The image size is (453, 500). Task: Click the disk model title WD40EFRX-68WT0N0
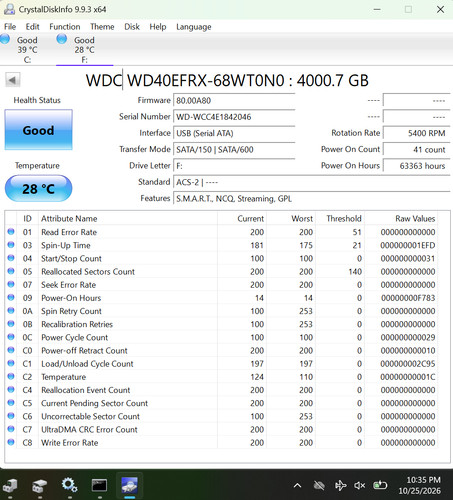pos(206,80)
